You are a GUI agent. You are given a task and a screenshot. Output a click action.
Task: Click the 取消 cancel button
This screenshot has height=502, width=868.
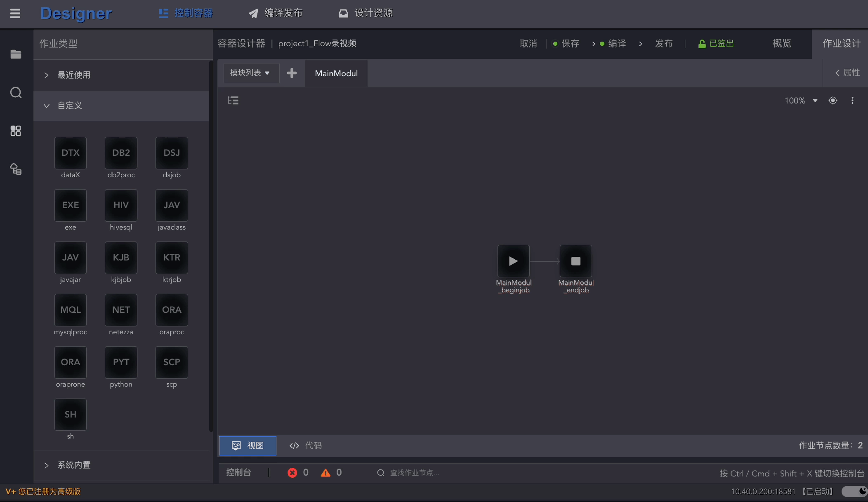point(528,43)
